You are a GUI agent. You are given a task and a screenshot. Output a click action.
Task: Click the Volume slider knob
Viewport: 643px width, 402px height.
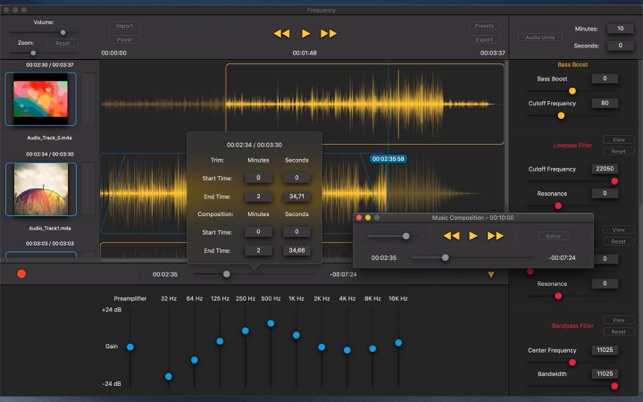point(63,32)
